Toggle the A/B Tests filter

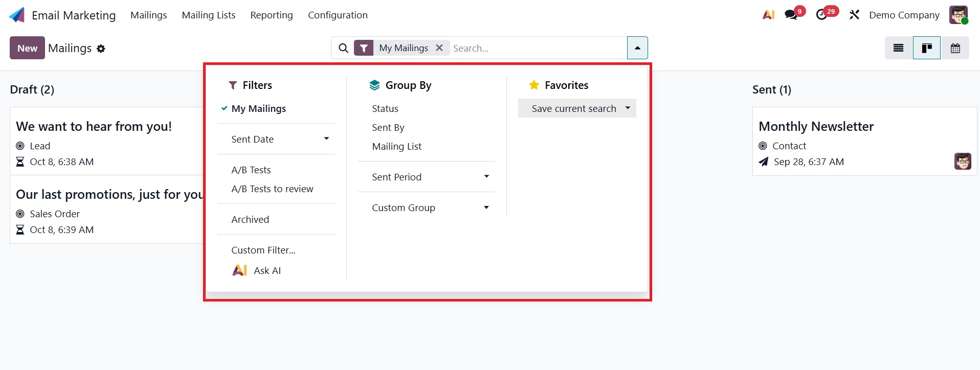click(251, 170)
